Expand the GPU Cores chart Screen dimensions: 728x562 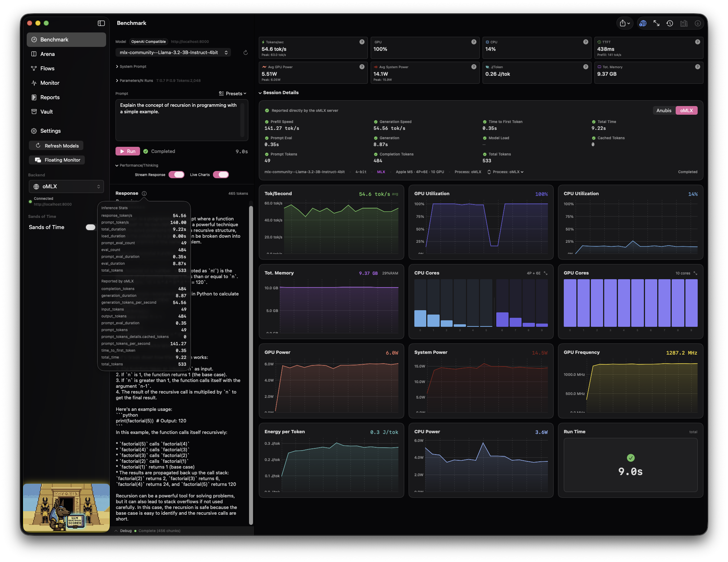[696, 273]
